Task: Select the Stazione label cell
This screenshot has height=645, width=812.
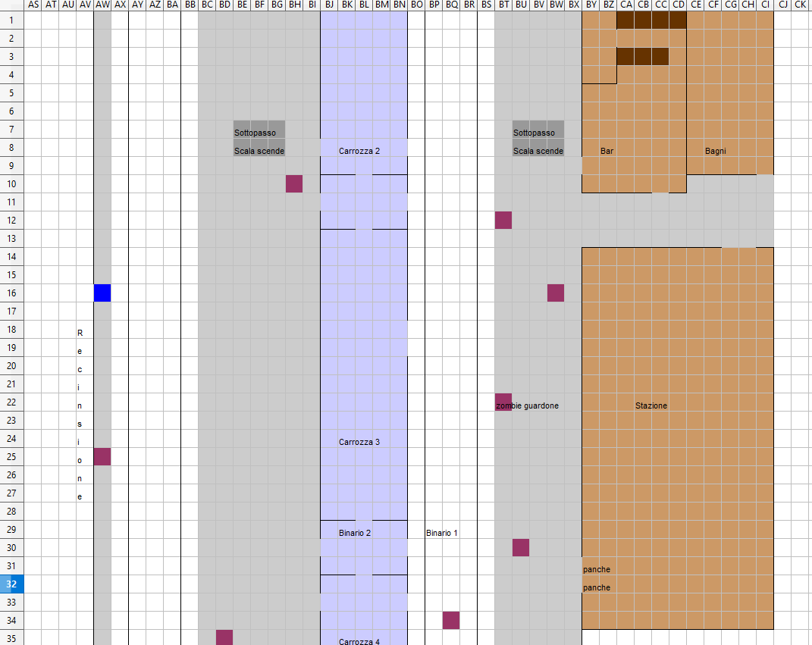Action: [651, 405]
